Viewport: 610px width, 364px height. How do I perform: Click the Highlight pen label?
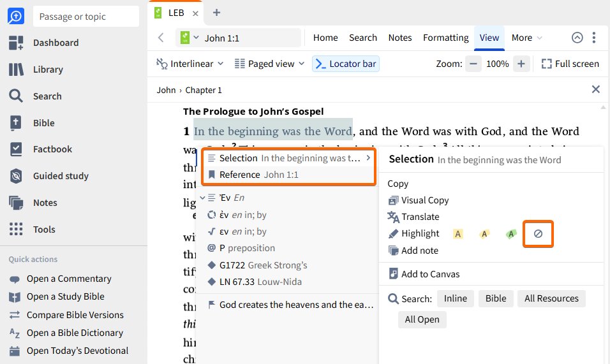414,233
